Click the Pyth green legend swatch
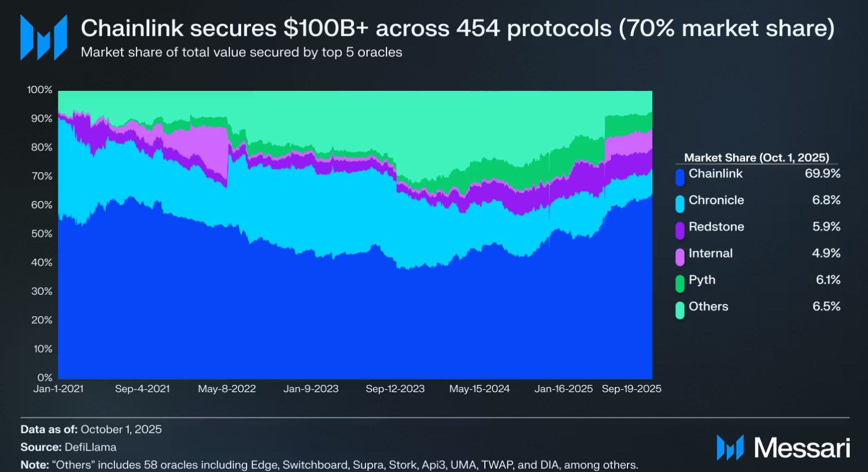The width and height of the screenshot is (868, 472). click(x=680, y=283)
